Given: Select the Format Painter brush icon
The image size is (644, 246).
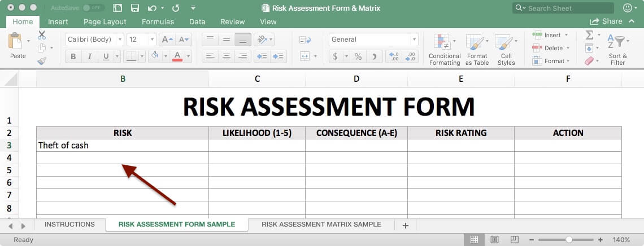Looking at the screenshot, I should [x=42, y=61].
